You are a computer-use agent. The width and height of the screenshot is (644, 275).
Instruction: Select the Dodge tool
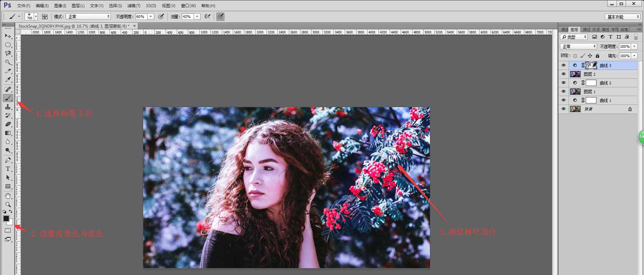(x=8, y=151)
